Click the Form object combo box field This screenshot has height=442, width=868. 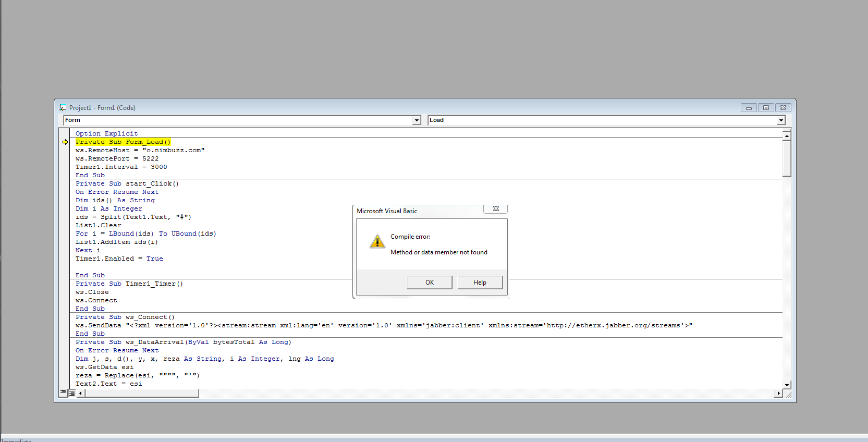pos(242,120)
